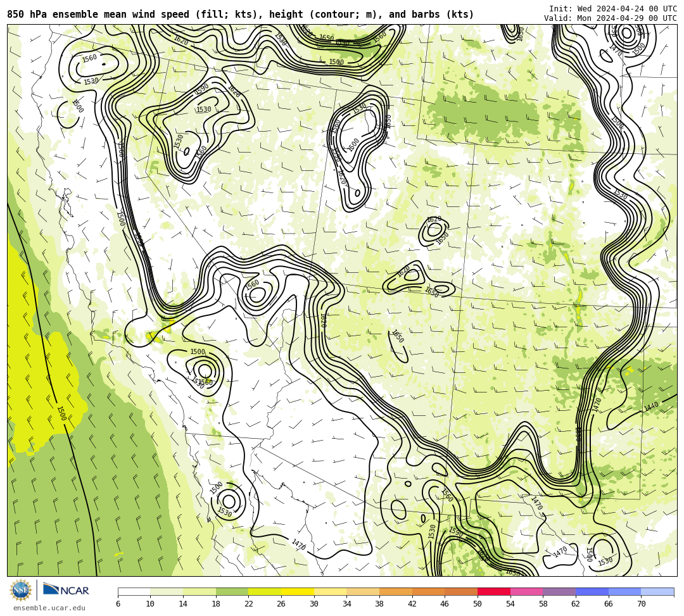Open the ensemble.ucar.edu link text
684x616 pixels.
click(x=49, y=608)
